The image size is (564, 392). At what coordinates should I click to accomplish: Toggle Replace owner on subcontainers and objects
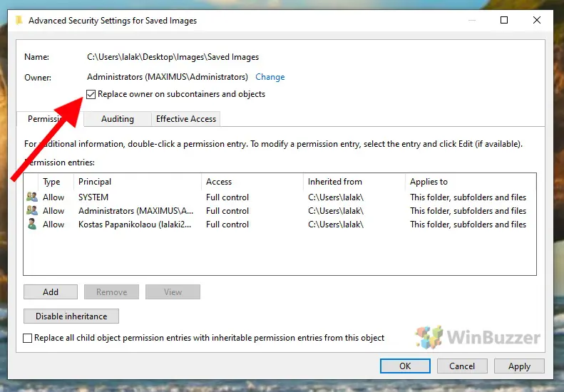coord(91,94)
